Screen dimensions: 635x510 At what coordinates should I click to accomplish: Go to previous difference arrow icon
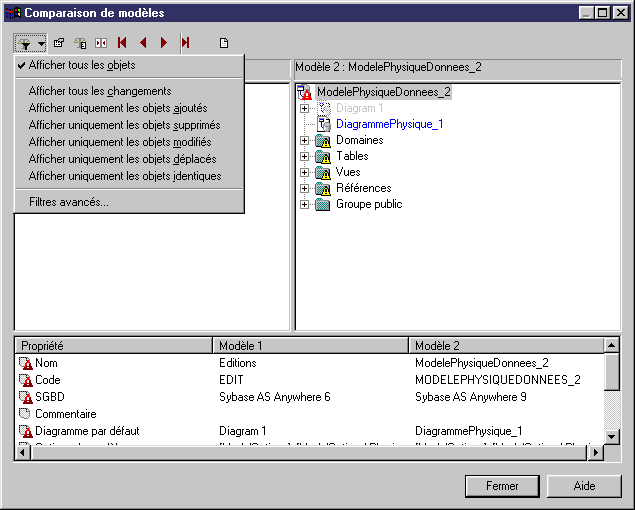point(143,43)
